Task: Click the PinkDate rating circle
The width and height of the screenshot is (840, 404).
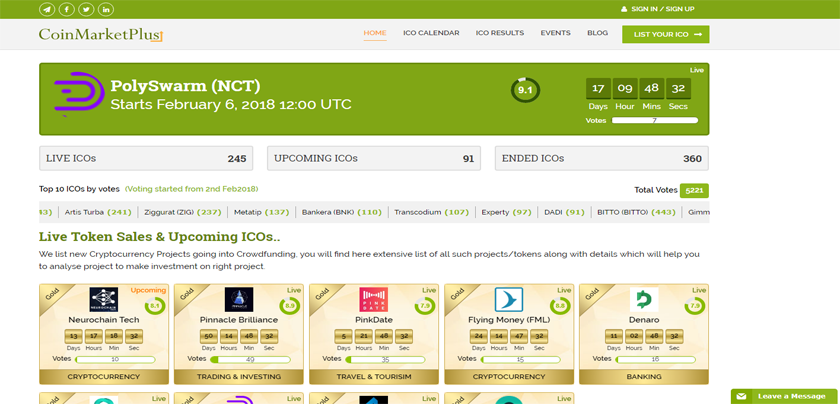Action: click(x=425, y=306)
